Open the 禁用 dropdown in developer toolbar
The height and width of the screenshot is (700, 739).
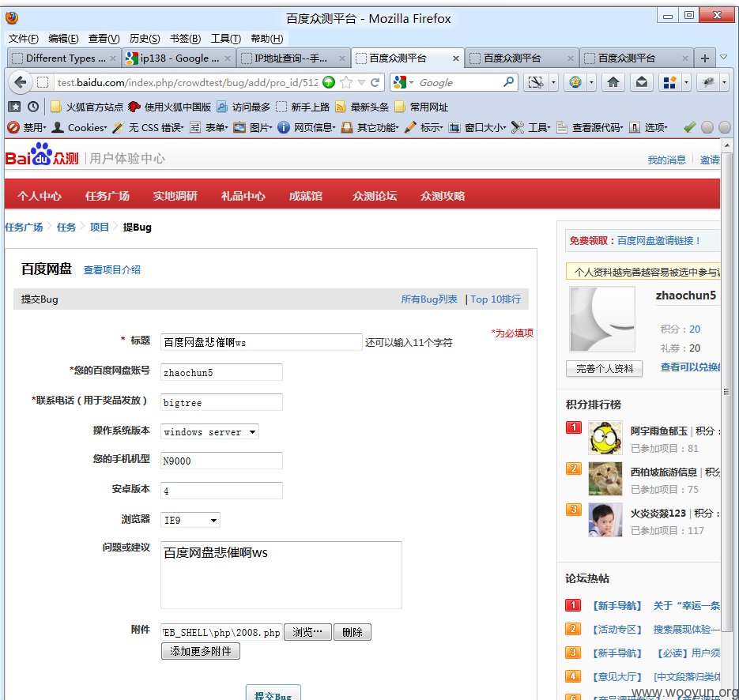pyautogui.click(x=28, y=127)
